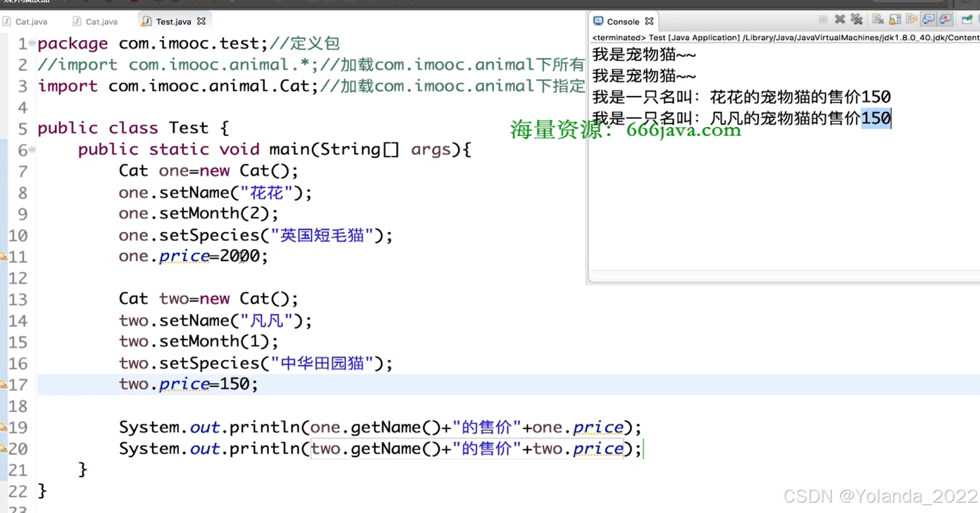This screenshot has height=513, width=980.
Task: Click Remove All Terminated Launches icon
Action: pos(857,19)
